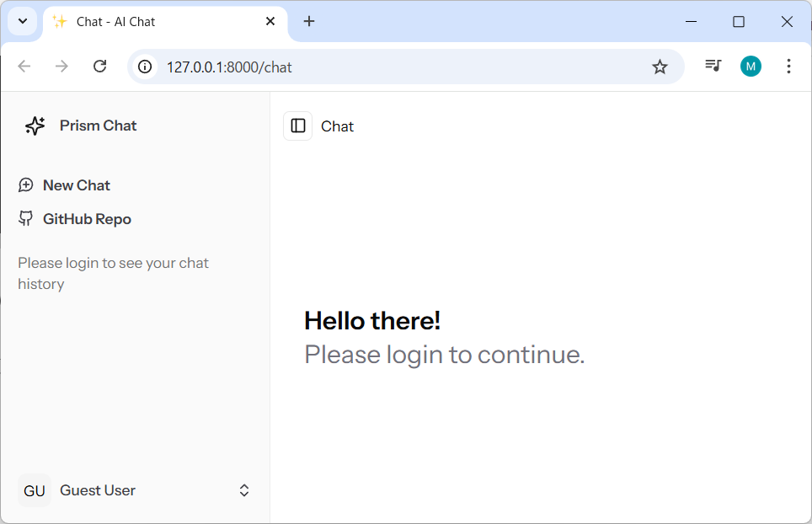The height and width of the screenshot is (524, 812).
Task: Focus the address bar URL field
Action: pos(379,67)
